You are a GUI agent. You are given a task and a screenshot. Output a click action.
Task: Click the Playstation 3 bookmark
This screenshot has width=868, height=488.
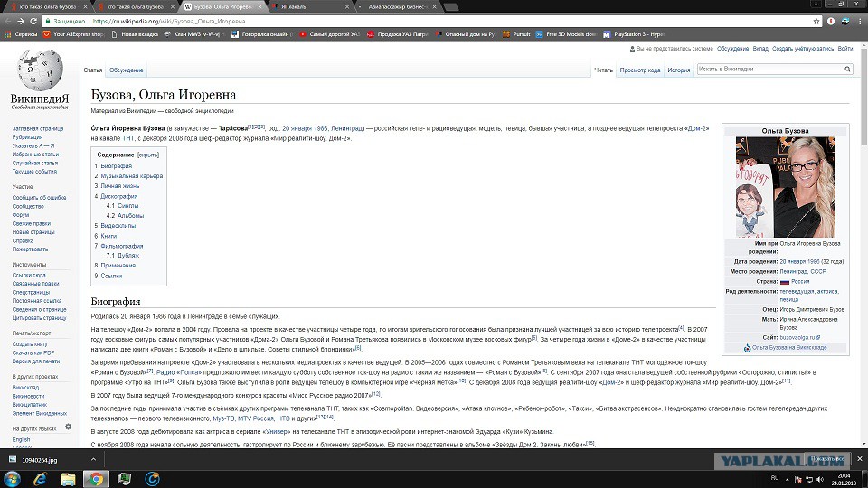pos(634,34)
